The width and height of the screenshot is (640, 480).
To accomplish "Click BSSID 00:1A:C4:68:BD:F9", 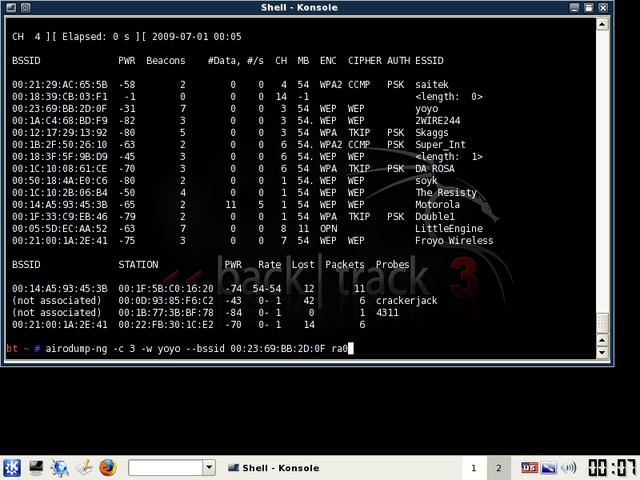I will pos(60,121).
